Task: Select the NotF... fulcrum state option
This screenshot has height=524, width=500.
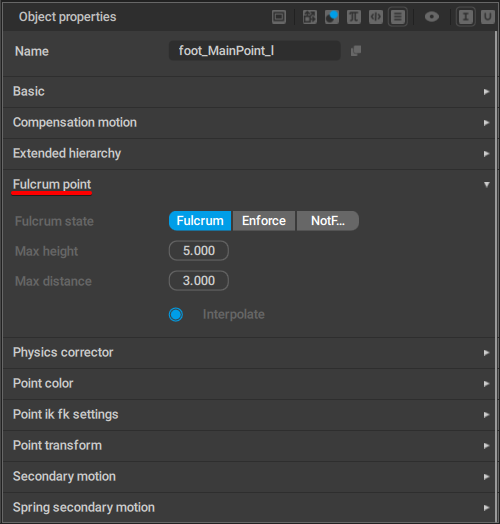Action: (x=328, y=221)
